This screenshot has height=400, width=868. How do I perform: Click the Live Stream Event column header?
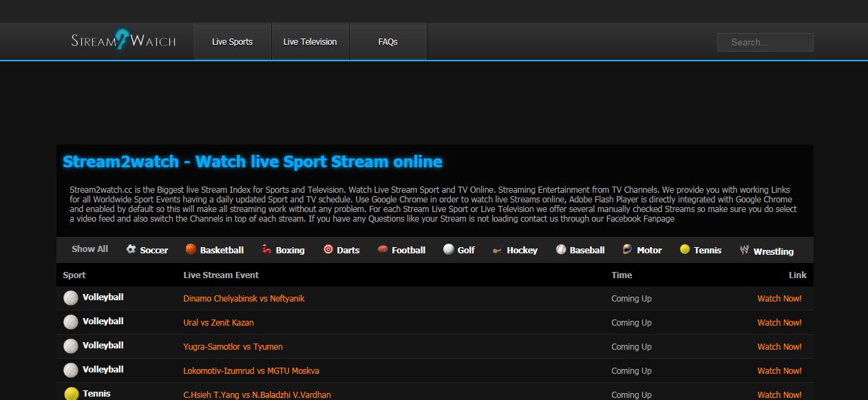pos(221,275)
